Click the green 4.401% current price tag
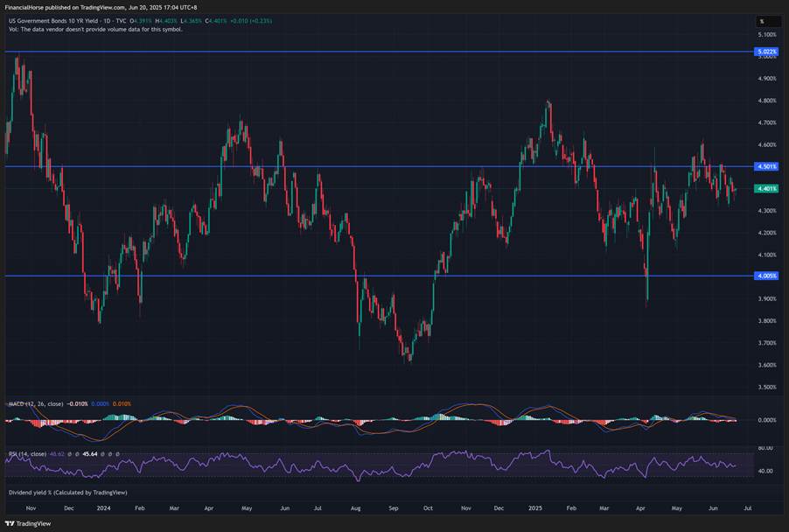This screenshot has width=789, height=532. coord(766,189)
